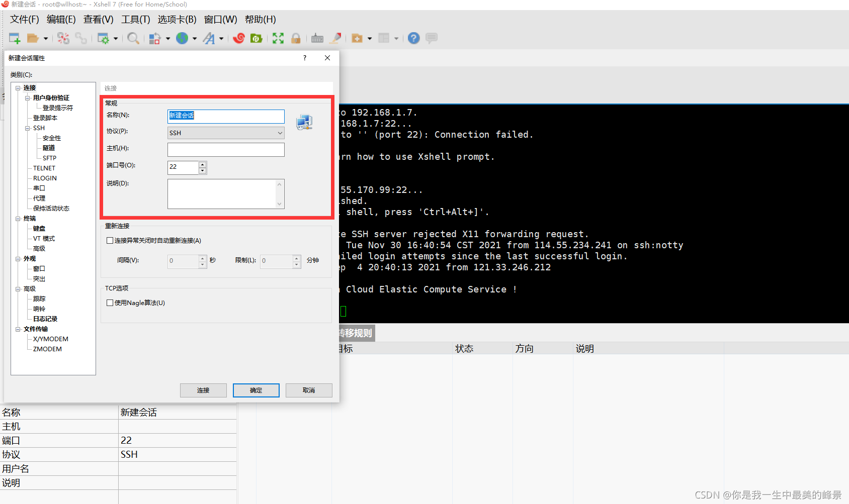Launch Xlpd green toolbar icon
Image resolution: width=849 pixels, height=504 pixels.
pyautogui.click(x=257, y=38)
